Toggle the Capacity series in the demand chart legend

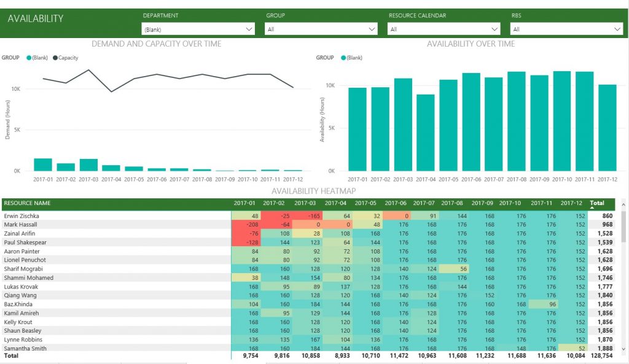[x=66, y=58]
